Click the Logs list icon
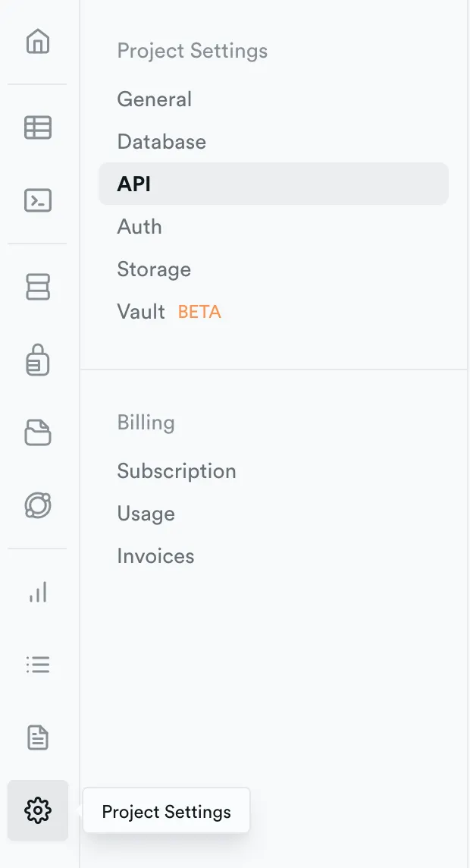 pos(37,664)
